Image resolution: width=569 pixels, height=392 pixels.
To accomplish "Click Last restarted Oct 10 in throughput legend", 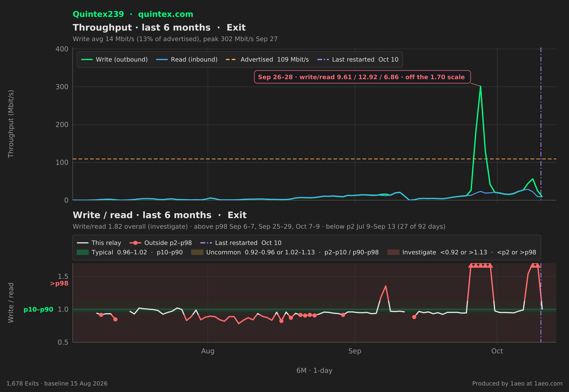I will [358, 60].
